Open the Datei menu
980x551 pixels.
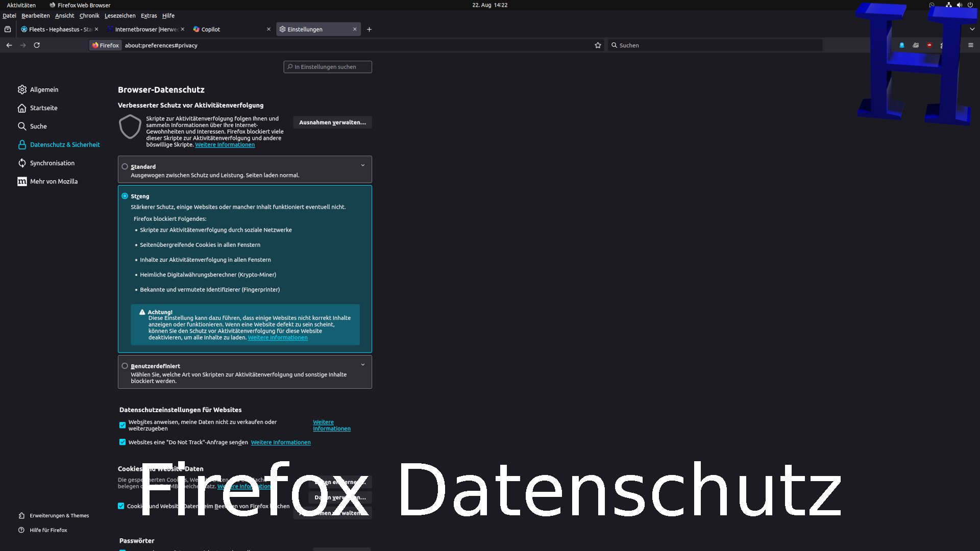point(9,16)
